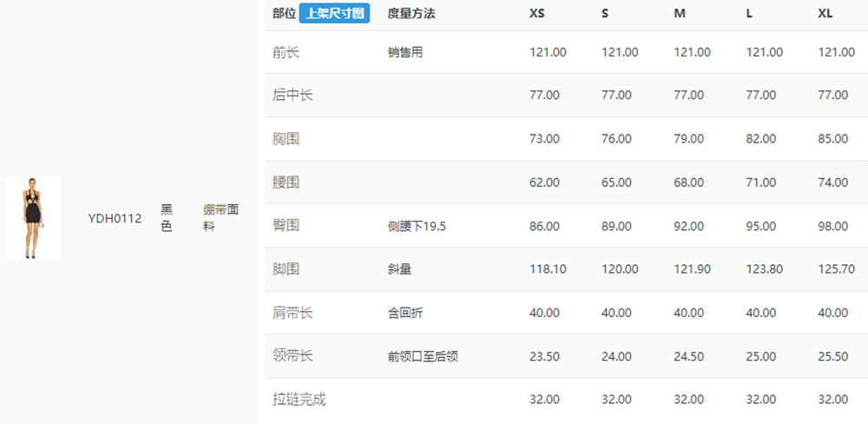Select the 前长 row label

(286, 53)
